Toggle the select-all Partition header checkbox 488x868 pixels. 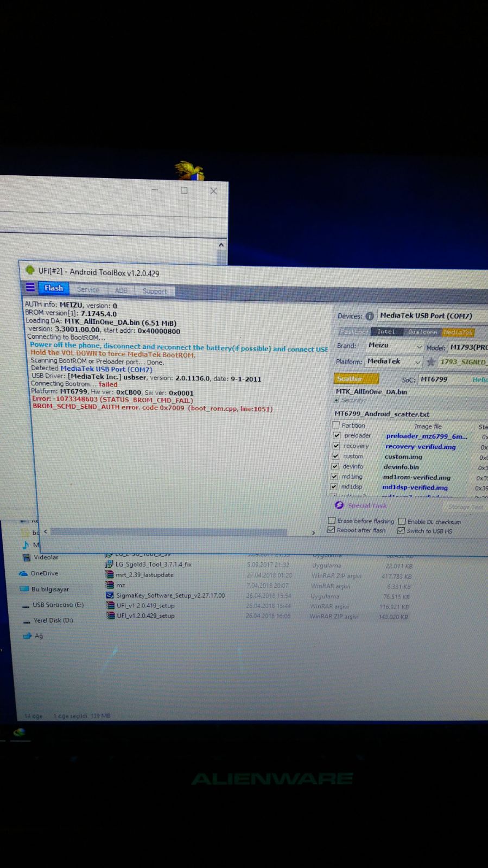(335, 425)
